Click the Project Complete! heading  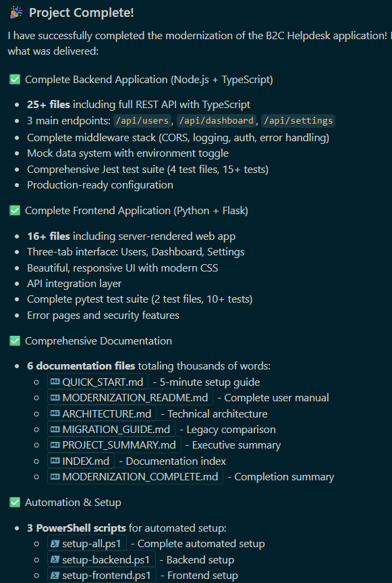point(81,13)
